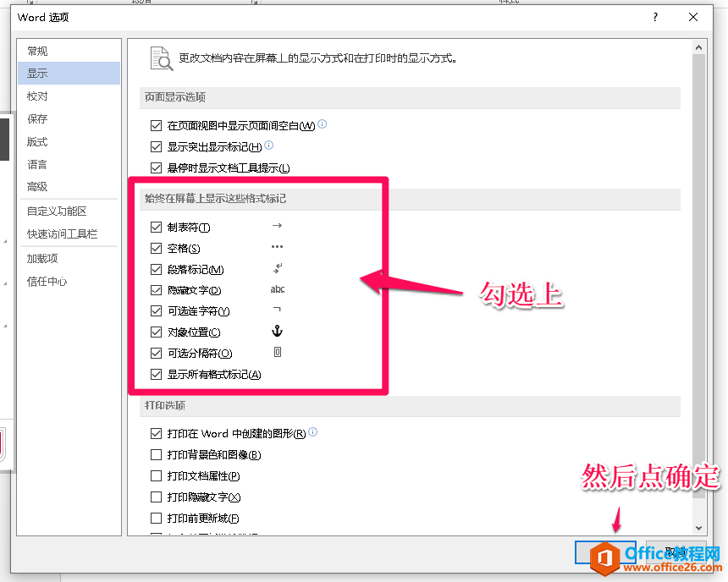Viewport: 728px width, 582px height.
Task: Click the scrollbar up arrow
Action: 698,47
